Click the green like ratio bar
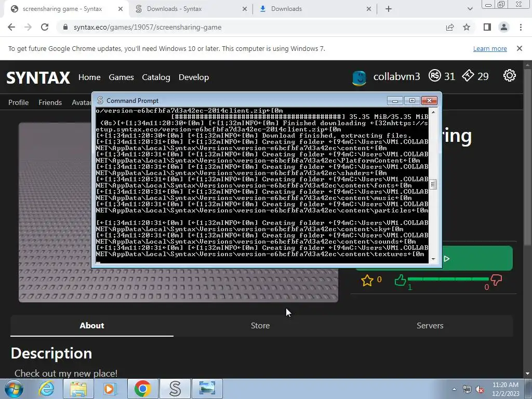Screen dimensions: 532x399 click(448, 279)
